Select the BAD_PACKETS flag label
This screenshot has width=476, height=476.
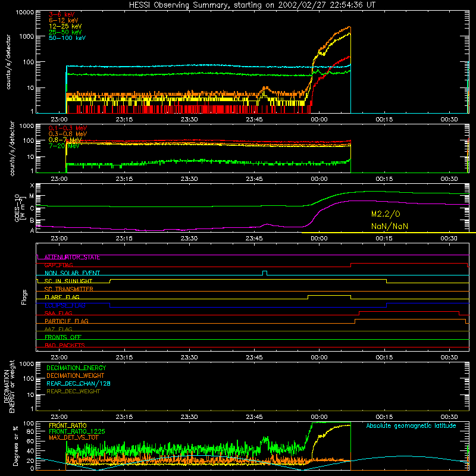coord(65,346)
